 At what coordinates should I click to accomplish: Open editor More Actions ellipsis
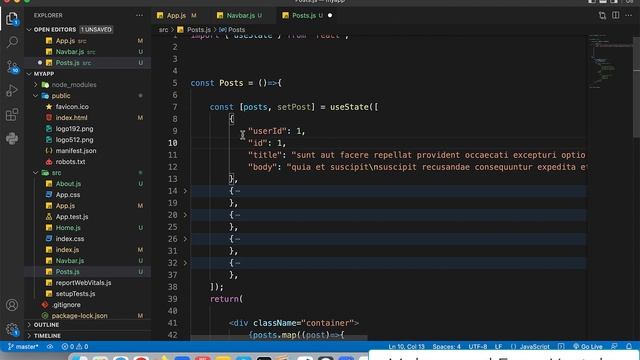(x=629, y=16)
